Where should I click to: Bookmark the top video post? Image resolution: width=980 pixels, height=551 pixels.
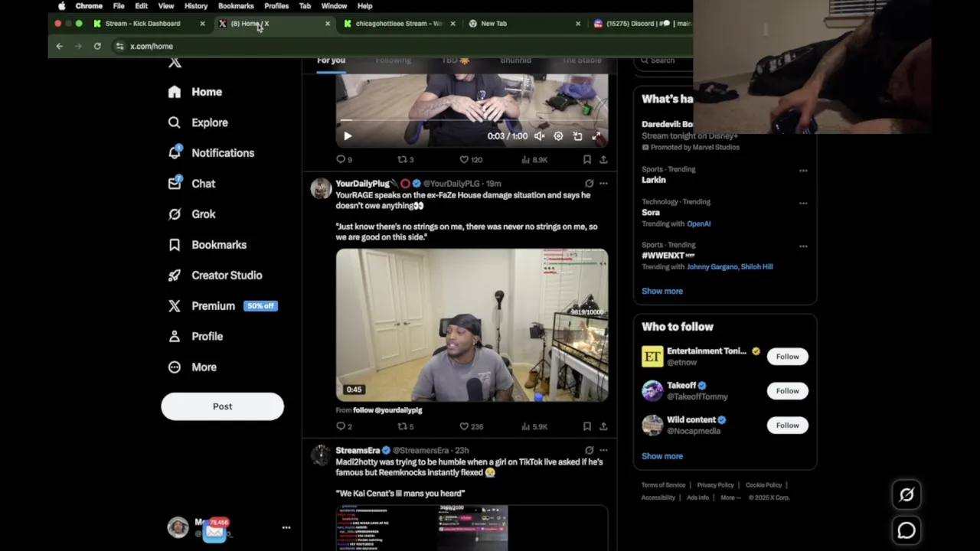pos(586,159)
